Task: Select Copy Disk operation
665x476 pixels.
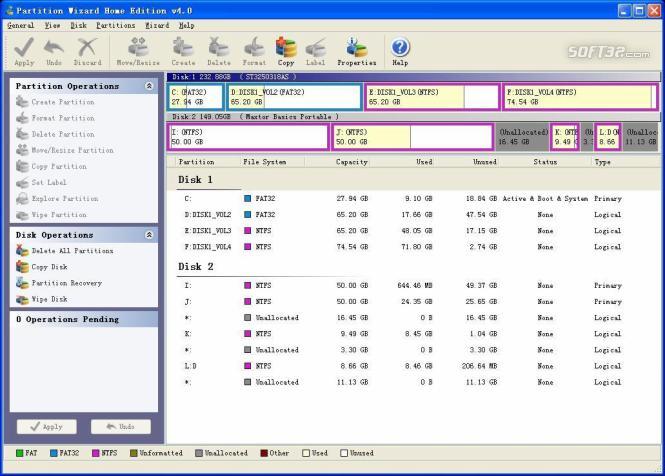Action: (42, 267)
